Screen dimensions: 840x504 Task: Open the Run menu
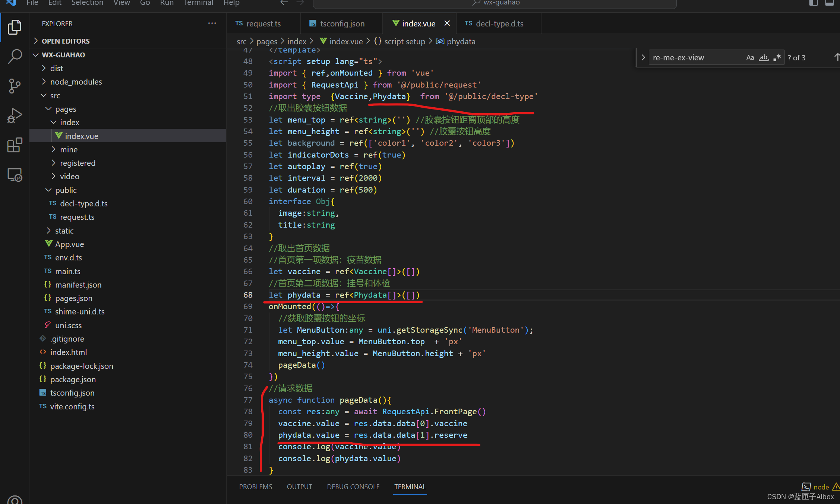coord(167,3)
